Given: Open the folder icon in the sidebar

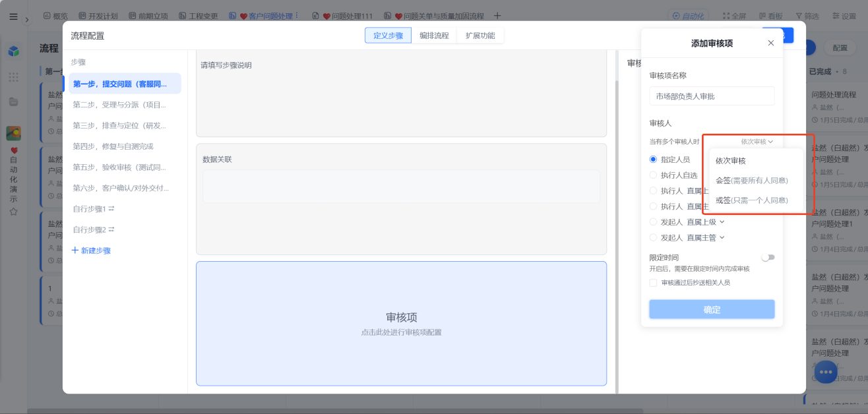Looking at the screenshot, I should (13, 102).
